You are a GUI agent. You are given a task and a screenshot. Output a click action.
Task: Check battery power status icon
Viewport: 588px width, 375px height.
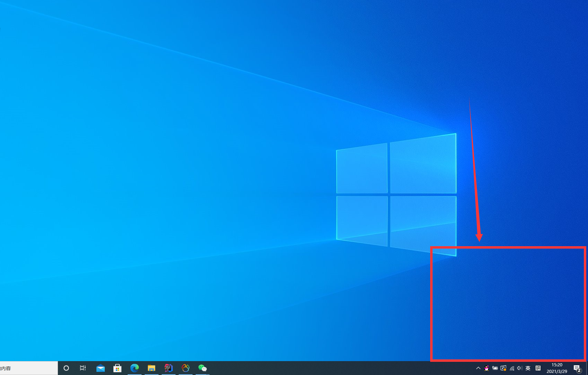(x=495, y=368)
